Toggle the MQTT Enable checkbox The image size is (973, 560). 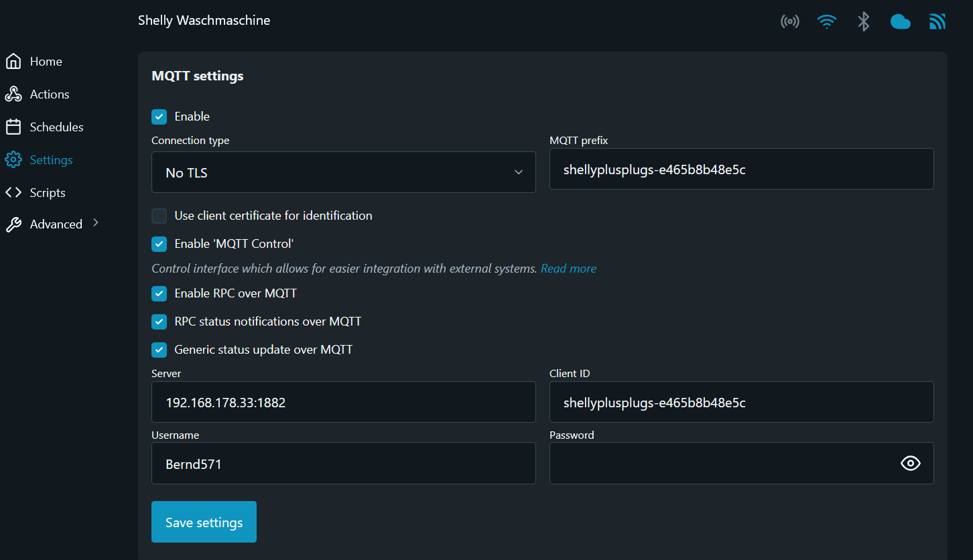[159, 117]
